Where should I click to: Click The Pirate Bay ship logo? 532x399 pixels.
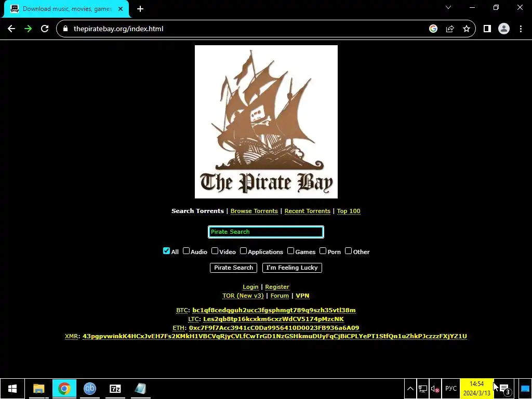266,122
